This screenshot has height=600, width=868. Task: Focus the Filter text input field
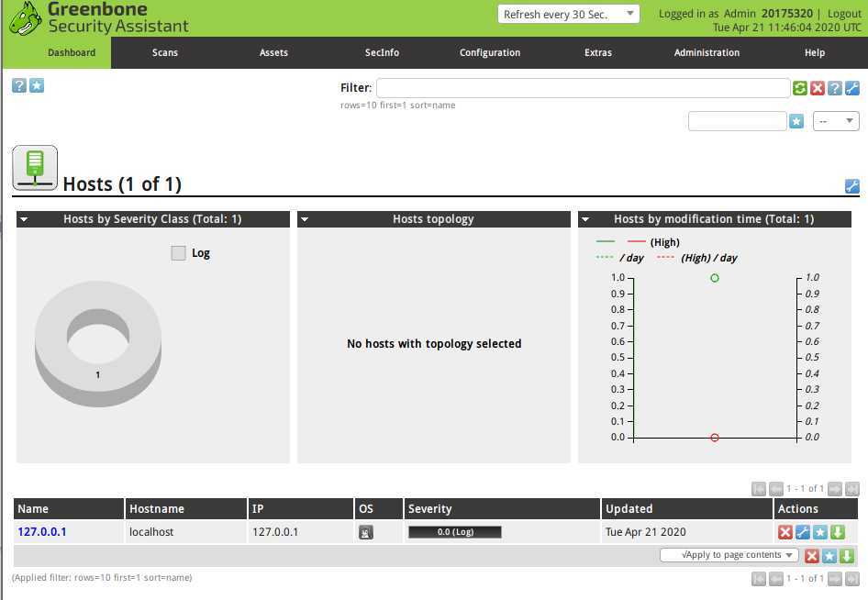click(x=583, y=88)
